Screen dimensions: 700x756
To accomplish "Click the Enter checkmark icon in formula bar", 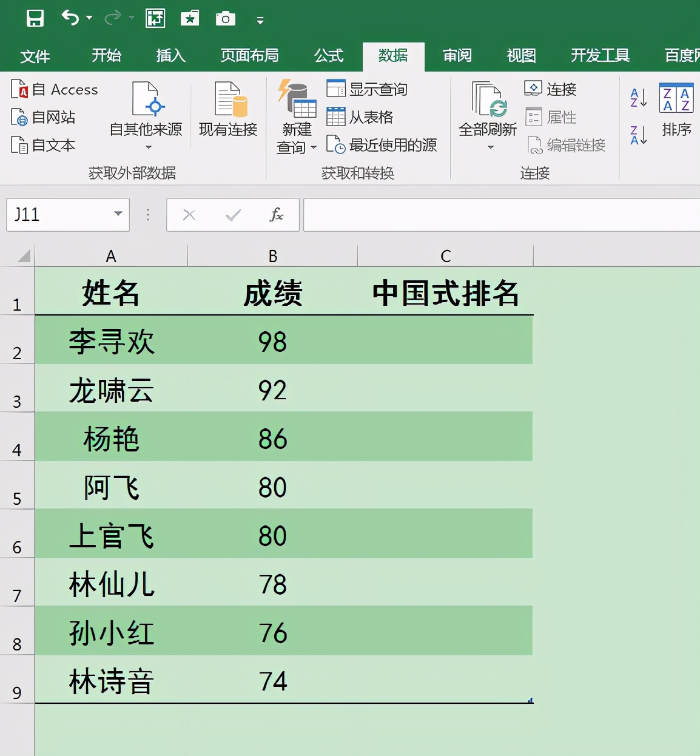I will [233, 215].
